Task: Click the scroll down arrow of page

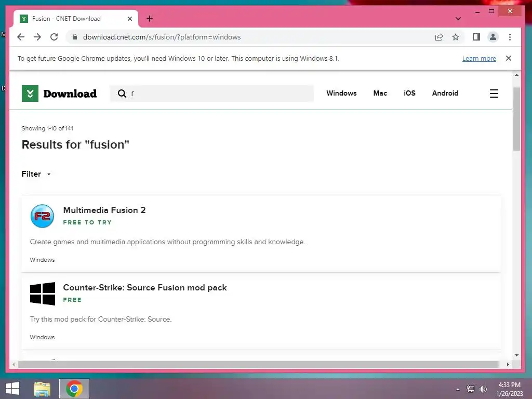Action: click(x=516, y=355)
